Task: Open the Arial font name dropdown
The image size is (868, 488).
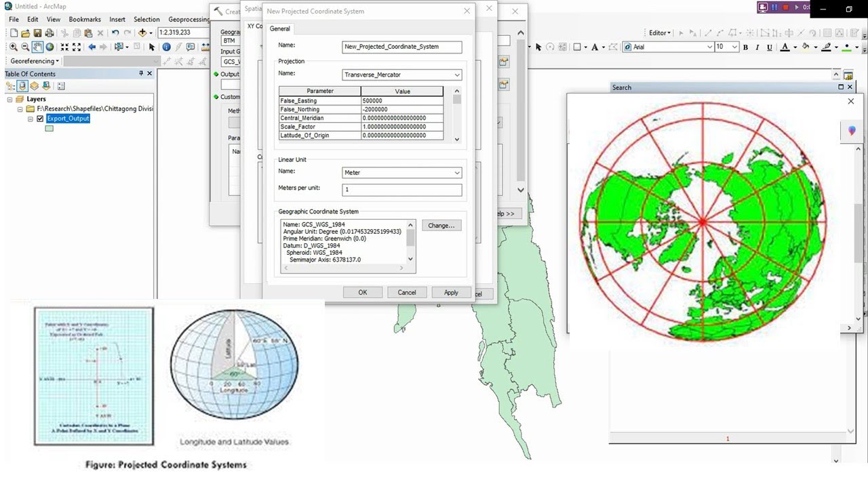Action: click(x=709, y=47)
